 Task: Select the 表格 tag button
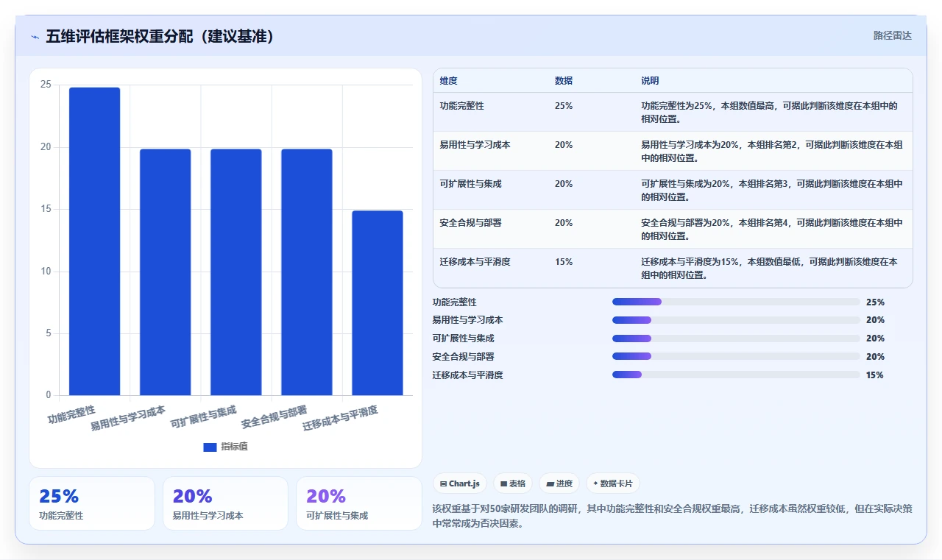click(513, 483)
